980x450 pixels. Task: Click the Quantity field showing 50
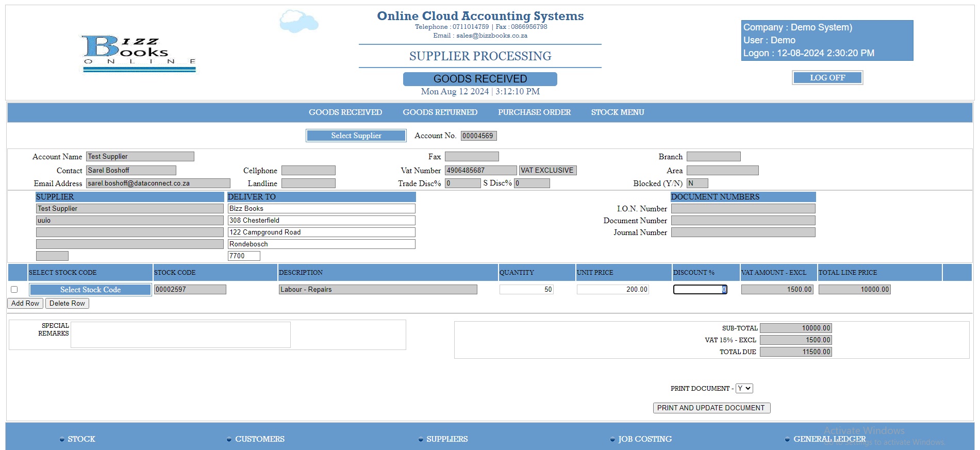tap(526, 290)
